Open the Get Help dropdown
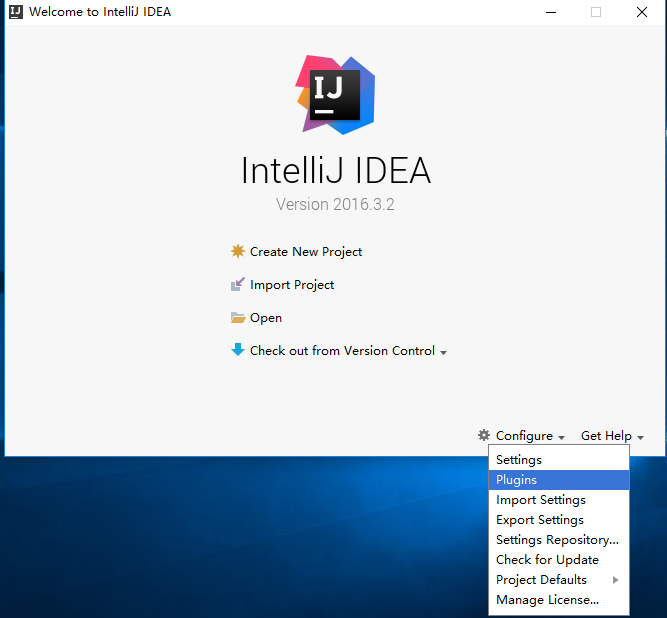Screen dimensions: 667x618 click(606, 436)
